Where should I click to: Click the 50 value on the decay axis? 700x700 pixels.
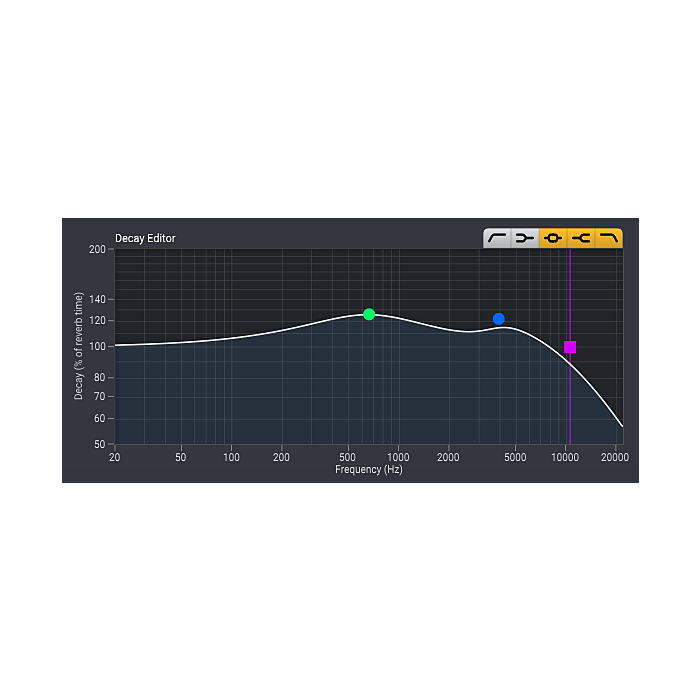coord(100,444)
